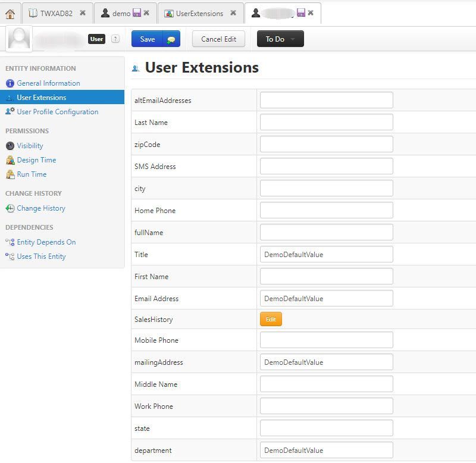The image size is (476, 463).
Task: Click the User Profile Configuration gear icon
Action: click(x=10, y=111)
